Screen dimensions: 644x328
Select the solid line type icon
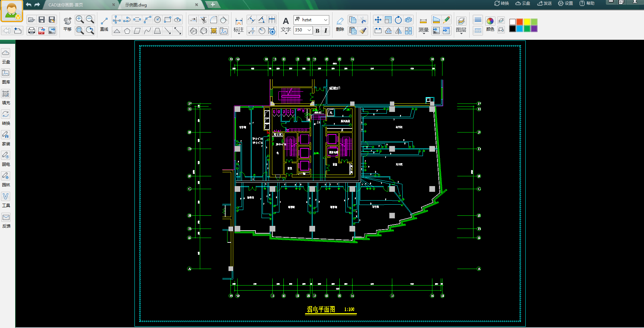pos(478,20)
